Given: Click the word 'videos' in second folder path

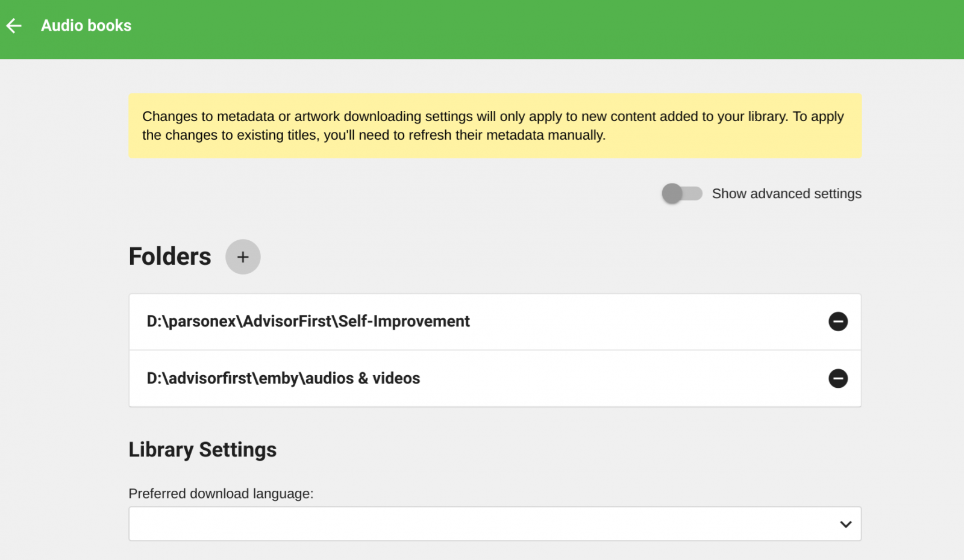Looking at the screenshot, I should (396, 378).
